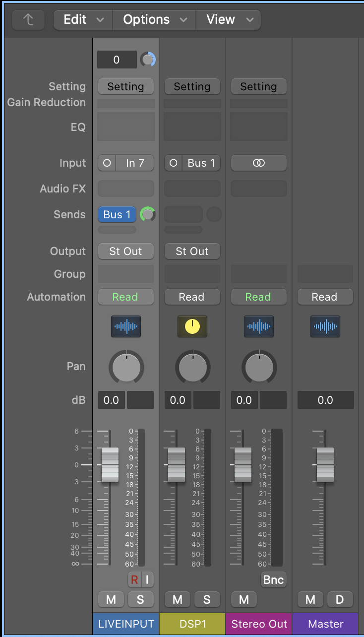Open the Edit menu
Screen dimensions: 364x637
pos(83,20)
